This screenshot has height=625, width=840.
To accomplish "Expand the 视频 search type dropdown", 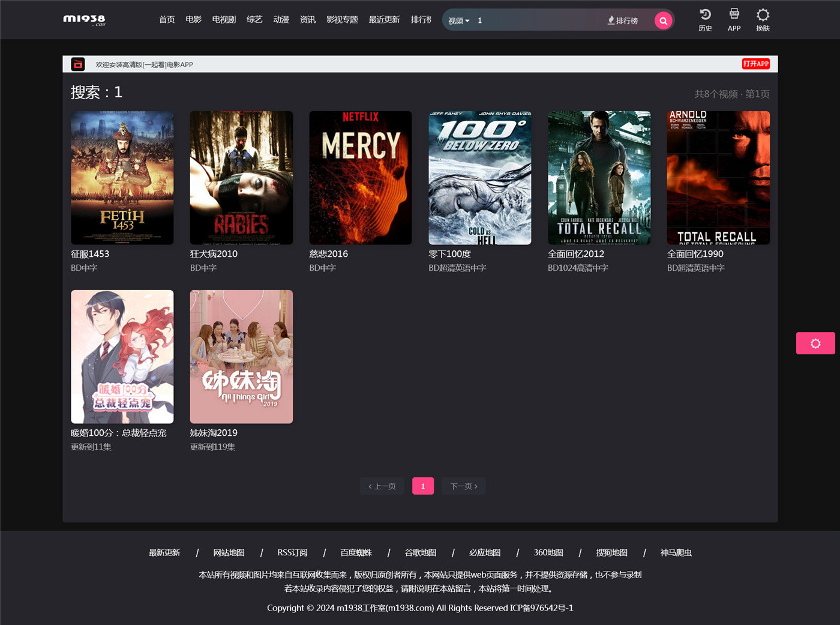I will (459, 20).
